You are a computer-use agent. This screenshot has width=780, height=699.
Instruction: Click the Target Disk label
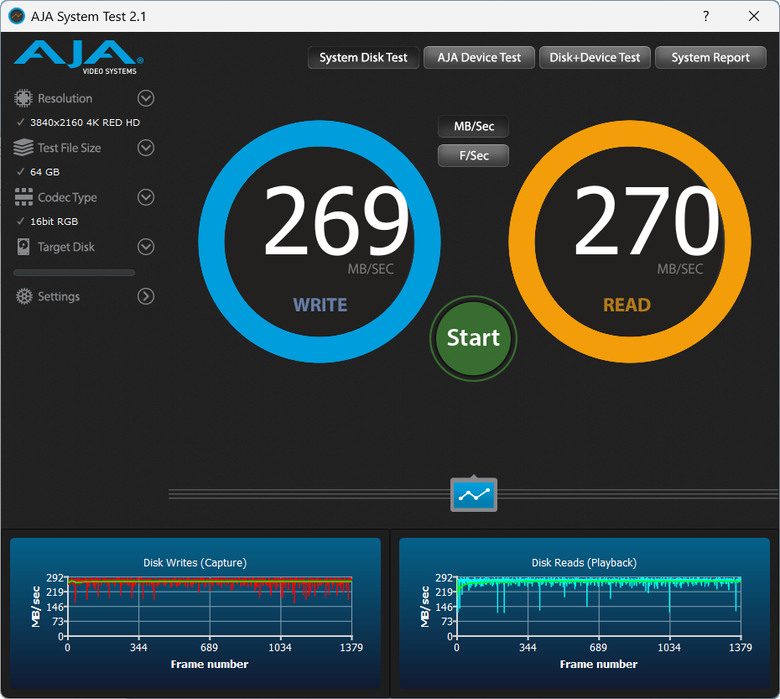point(66,247)
